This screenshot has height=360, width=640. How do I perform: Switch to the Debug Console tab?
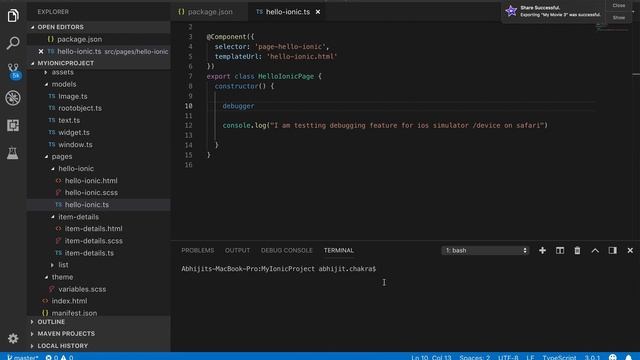tap(287, 250)
